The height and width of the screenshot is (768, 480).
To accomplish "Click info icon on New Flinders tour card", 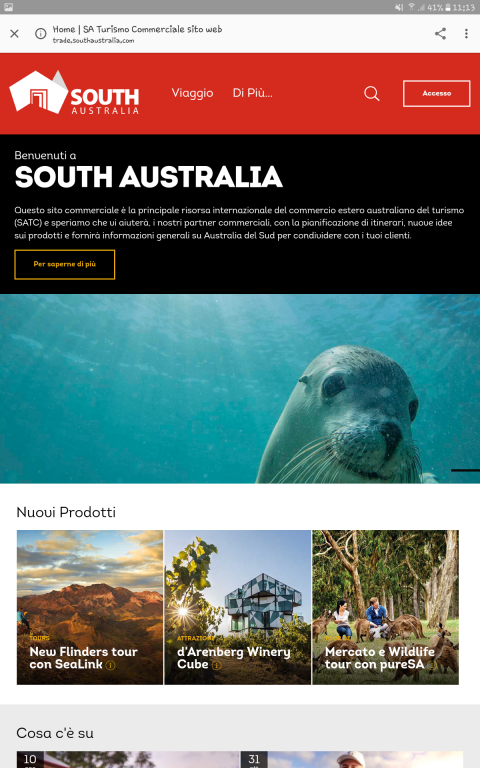I will (111, 665).
